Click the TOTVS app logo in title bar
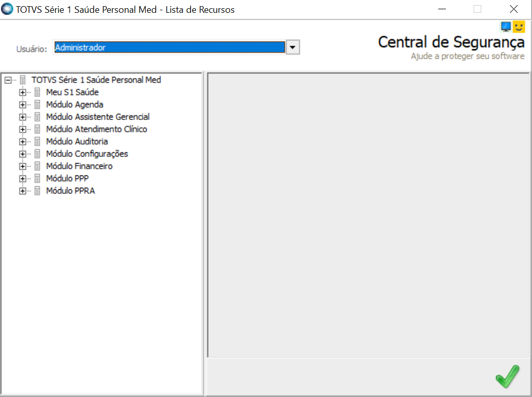The height and width of the screenshot is (397, 532). pos(7,9)
